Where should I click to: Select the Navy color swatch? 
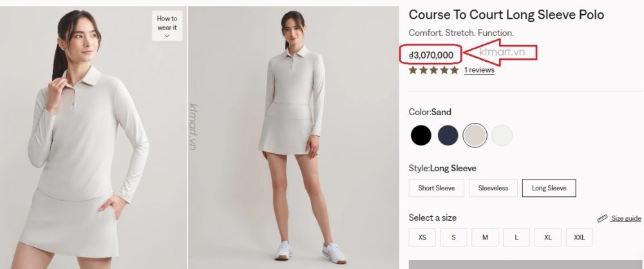tap(448, 135)
